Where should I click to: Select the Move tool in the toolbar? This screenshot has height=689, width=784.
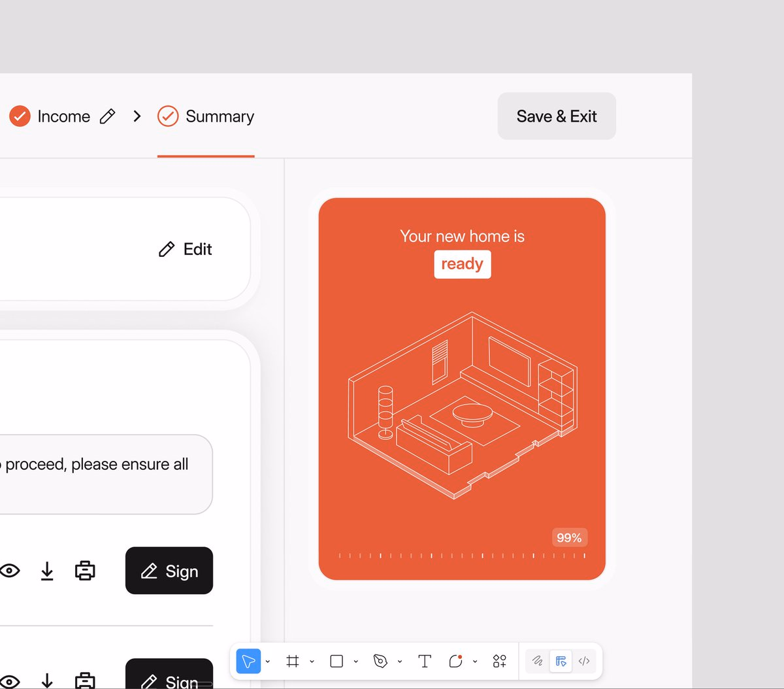[248, 662]
